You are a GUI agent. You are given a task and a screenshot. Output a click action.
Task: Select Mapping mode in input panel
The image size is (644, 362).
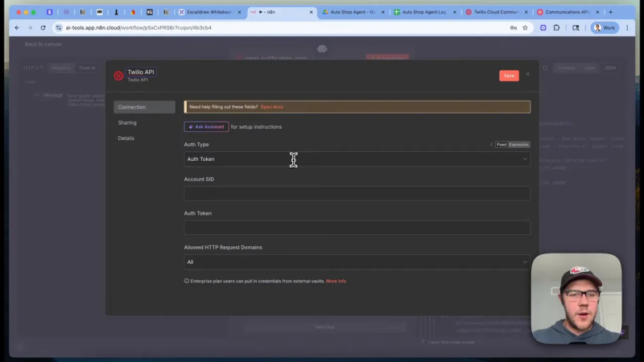[x=62, y=68]
